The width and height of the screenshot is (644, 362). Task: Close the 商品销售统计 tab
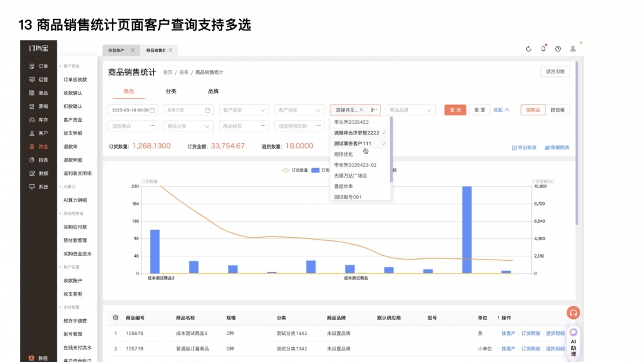[x=171, y=50]
